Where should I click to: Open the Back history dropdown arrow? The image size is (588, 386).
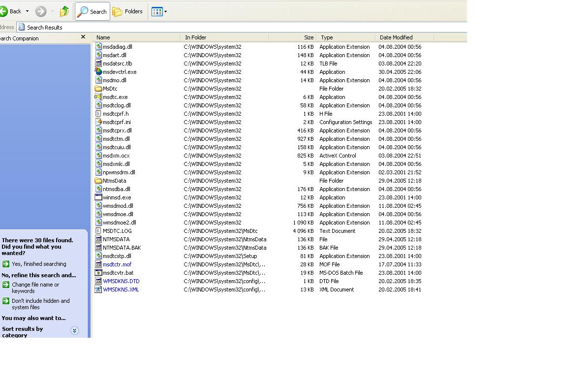(27, 12)
